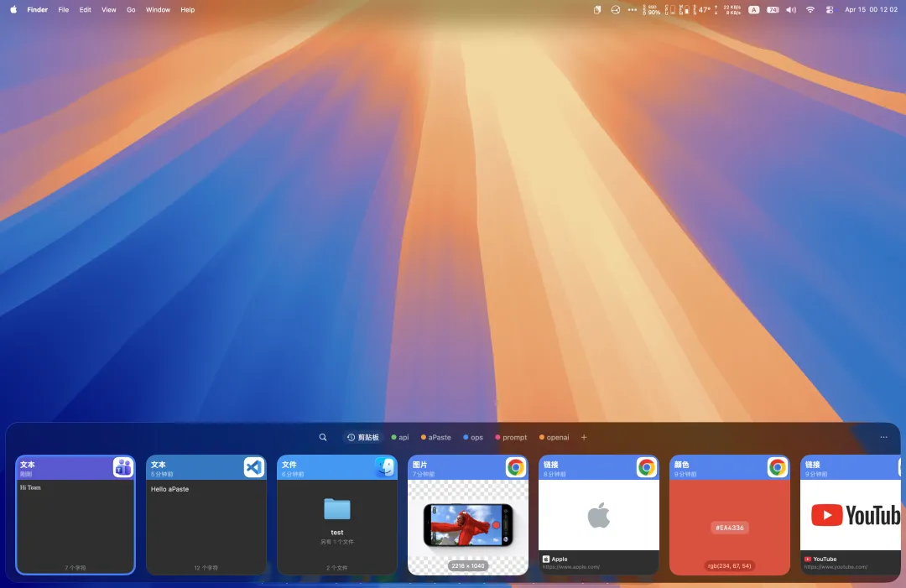
Task: Click the YouTube favicon in link card
Action: click(808, 559)
